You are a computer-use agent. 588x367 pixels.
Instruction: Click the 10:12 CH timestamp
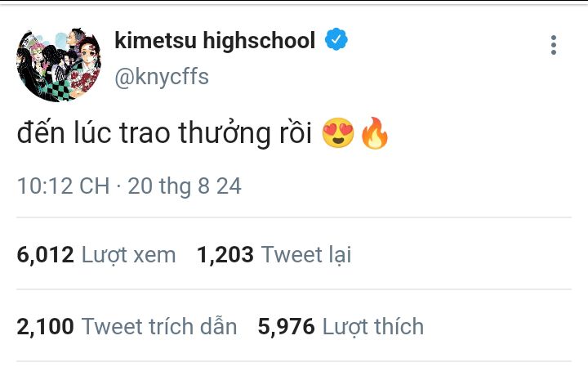coord(63,186)
